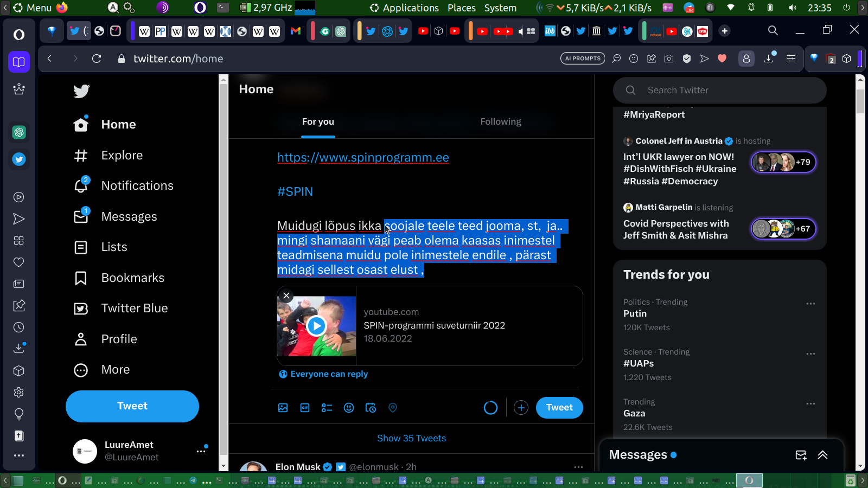868x488 pixels.
Task: Open a new browser tab
Action: pos(725,31)
